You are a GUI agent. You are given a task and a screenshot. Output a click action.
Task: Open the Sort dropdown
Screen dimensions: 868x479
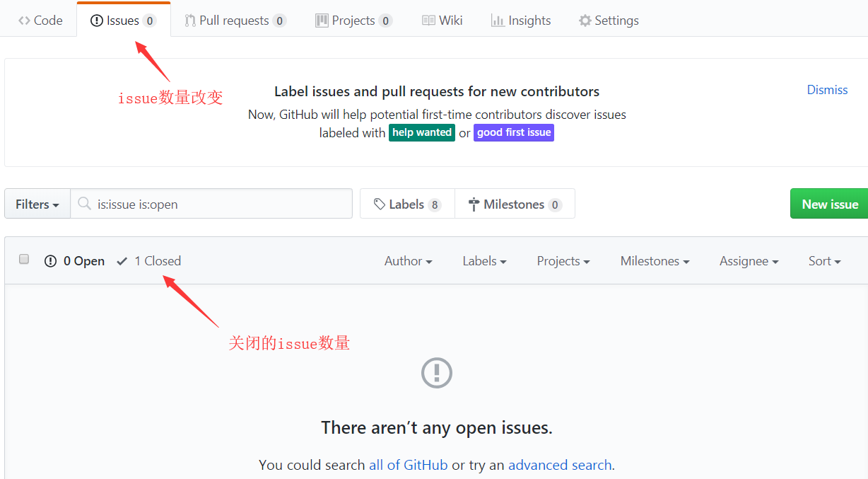coord(823,260)
